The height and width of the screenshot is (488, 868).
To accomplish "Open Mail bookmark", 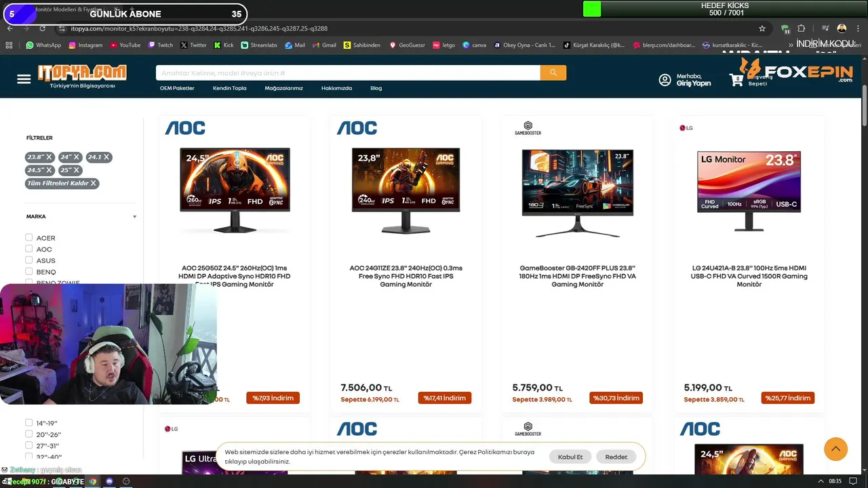I will tap(295, 45).
